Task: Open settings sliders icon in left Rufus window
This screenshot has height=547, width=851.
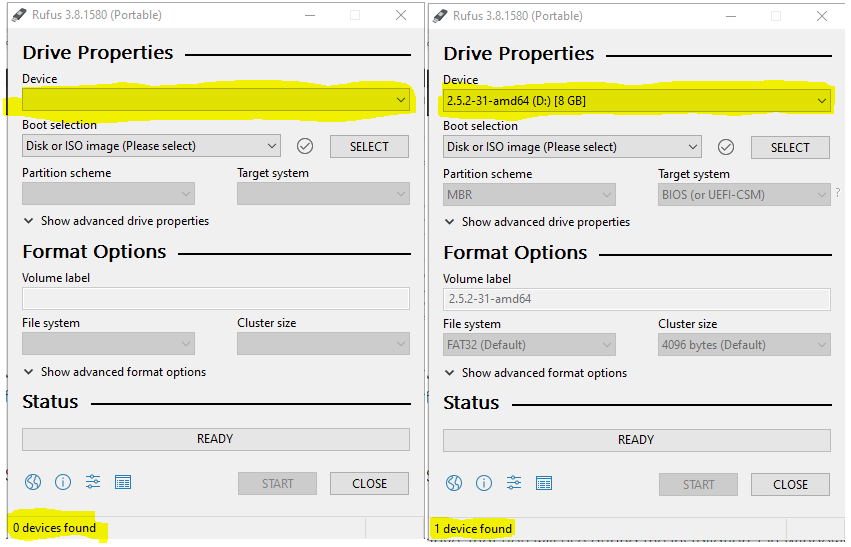Action: click(93, 482)
